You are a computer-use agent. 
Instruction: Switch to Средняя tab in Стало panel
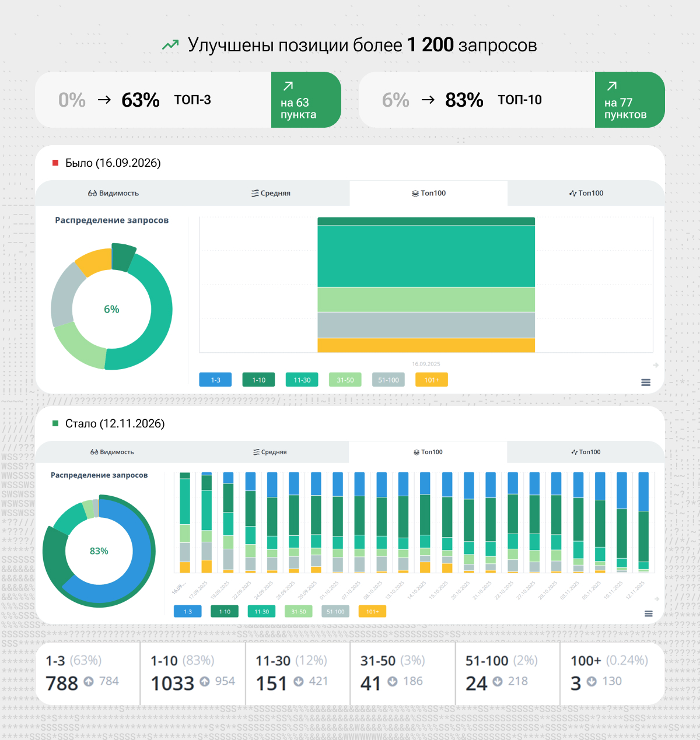tap(269, 452)
